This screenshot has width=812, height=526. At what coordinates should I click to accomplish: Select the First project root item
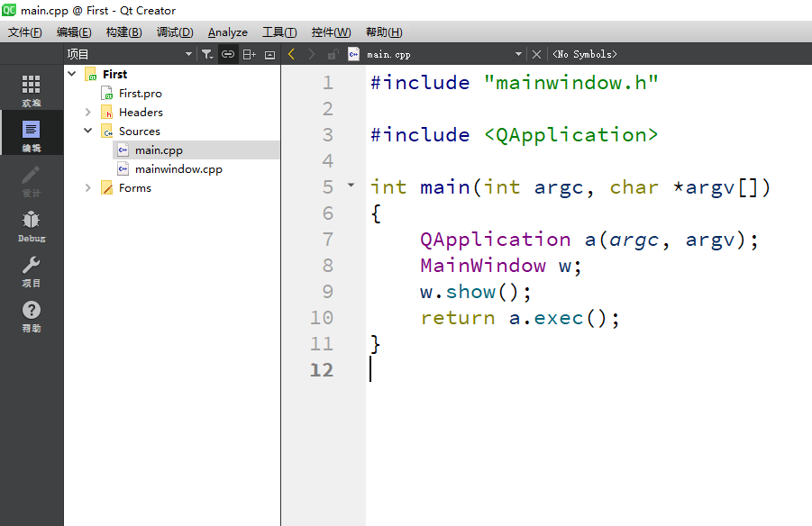point(115,74)
